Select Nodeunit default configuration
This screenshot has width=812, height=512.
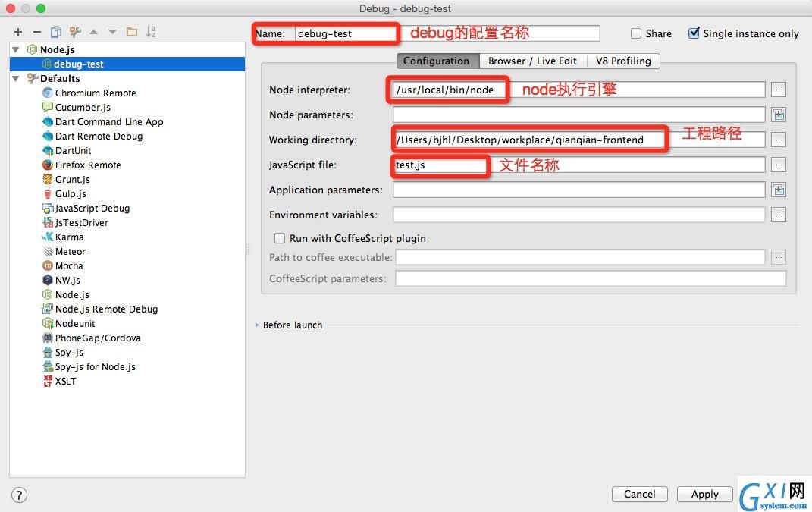click(75, 324)
